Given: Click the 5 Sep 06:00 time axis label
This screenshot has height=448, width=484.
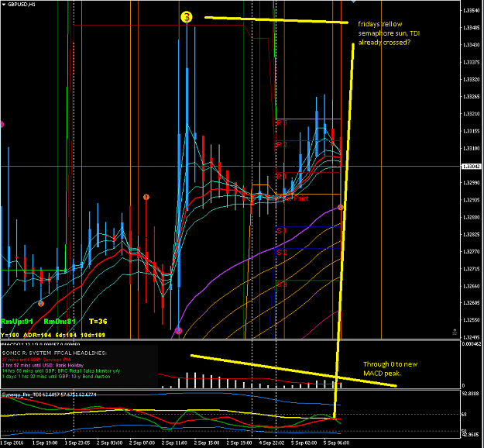Looking at the screenshot, I should (336, 443).
